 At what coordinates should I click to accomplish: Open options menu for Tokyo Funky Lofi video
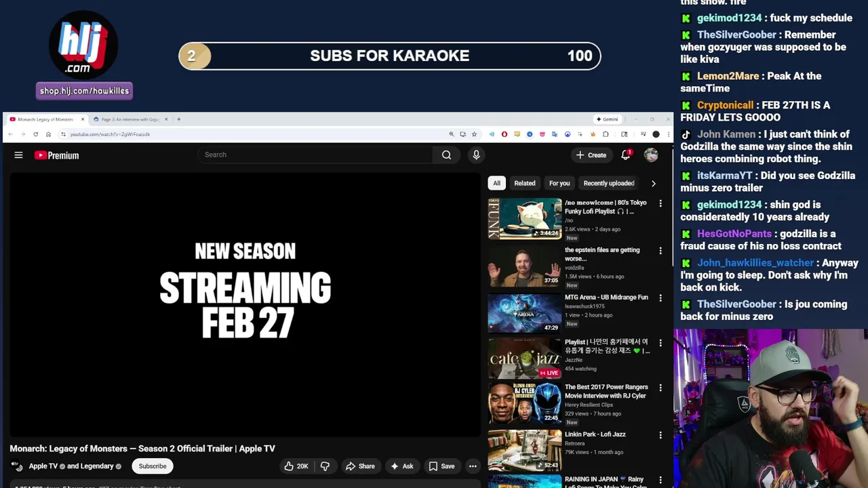click(x=660, y=203)
